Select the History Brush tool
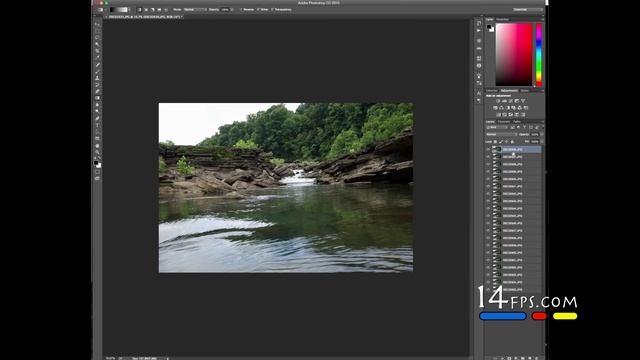The width and height of the screenshot is (640, 360). [97, 85]
